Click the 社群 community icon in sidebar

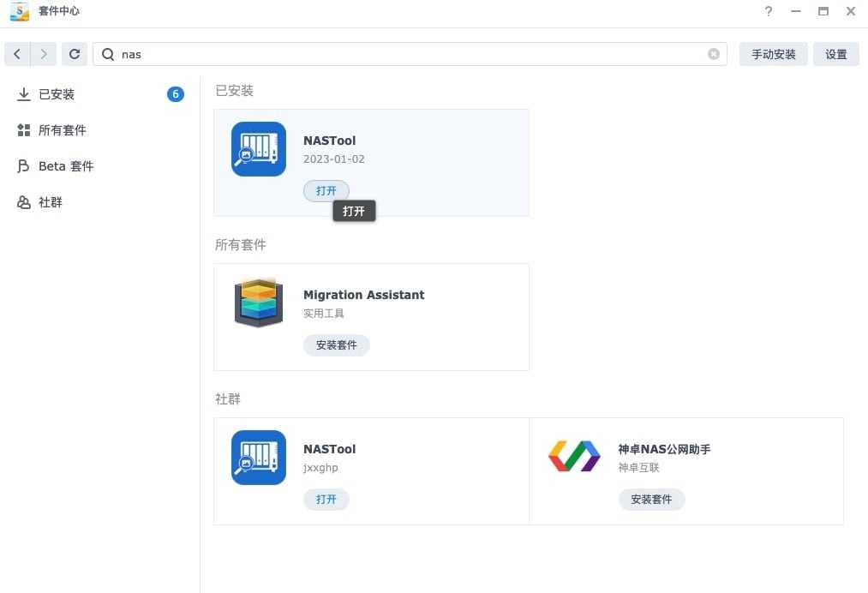pos(23,202)
